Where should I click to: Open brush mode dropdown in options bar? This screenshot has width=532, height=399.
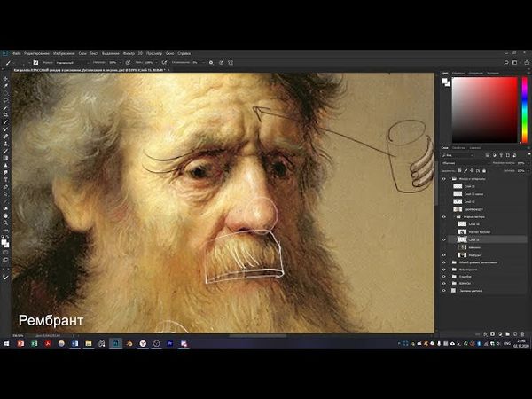72,63
